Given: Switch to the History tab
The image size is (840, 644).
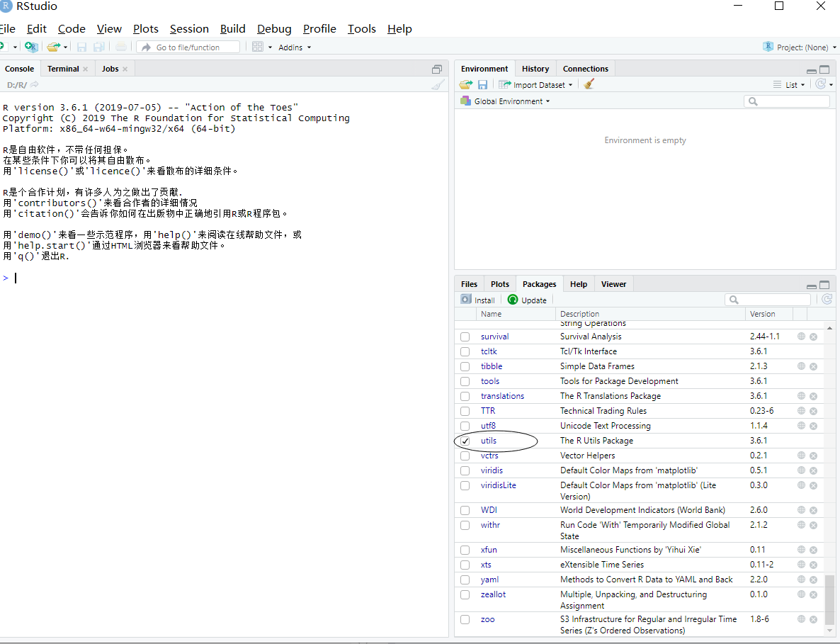Looking at the screenshot, I should point(535,69).
